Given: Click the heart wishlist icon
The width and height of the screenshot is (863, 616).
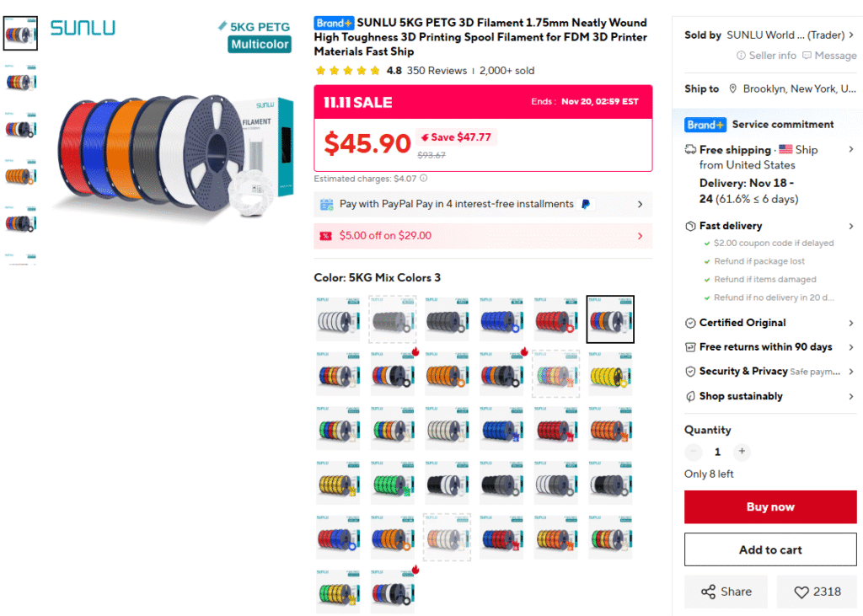Looking at the screenshot, I should (x=801, y=592).
